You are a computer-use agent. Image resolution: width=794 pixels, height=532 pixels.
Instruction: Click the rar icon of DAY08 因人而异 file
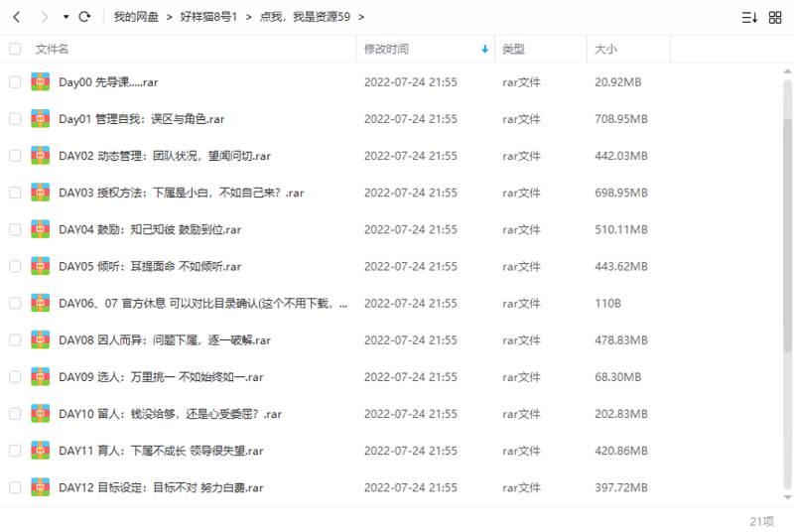41,339
